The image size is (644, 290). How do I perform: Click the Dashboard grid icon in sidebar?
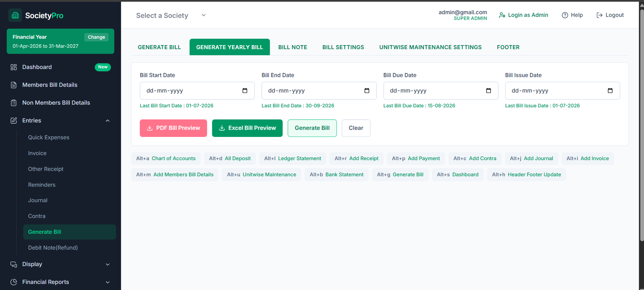(x=14, y=67)
